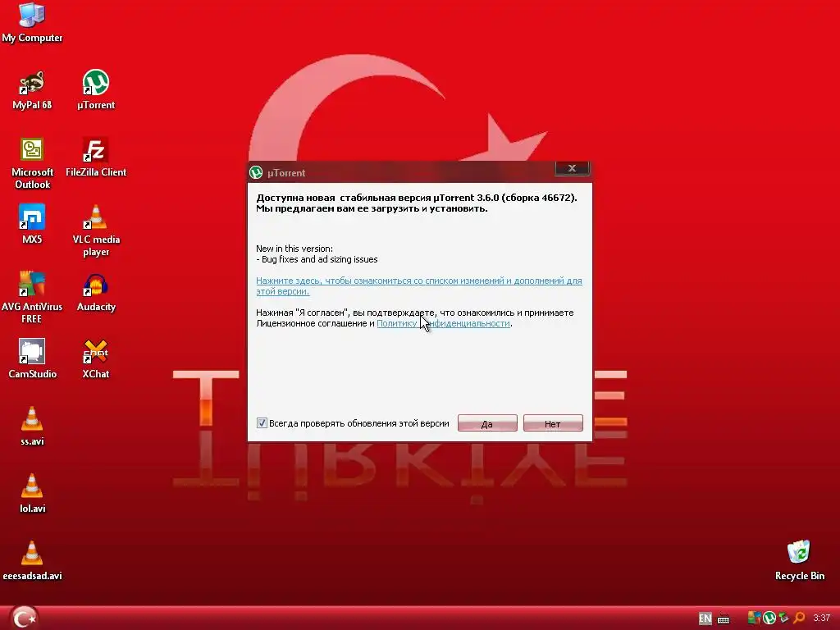Viewport: 840px width, 630px height.
Task: Select the lol.avi video file
Action: coord(32,494)
